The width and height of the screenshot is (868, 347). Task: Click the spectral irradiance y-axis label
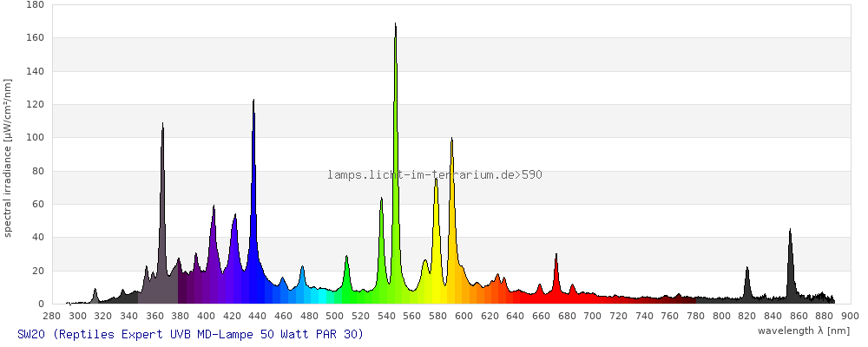pyautogui.click(x=7, y=156)
